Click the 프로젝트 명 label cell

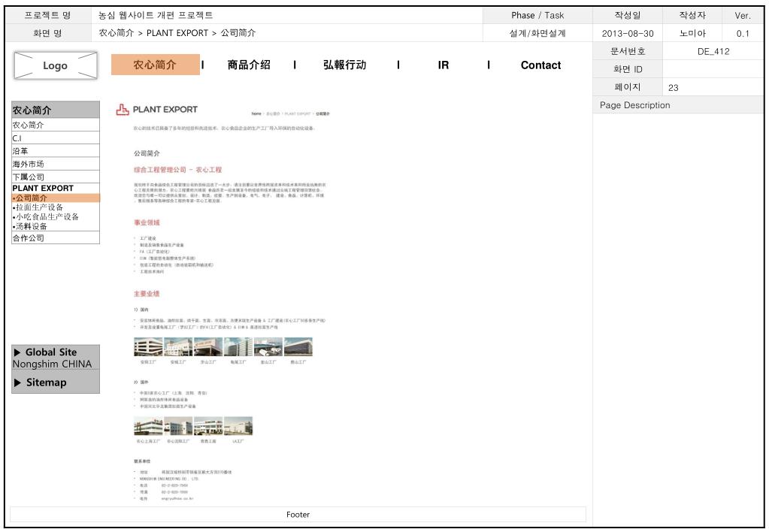click(x=48, y=15)
